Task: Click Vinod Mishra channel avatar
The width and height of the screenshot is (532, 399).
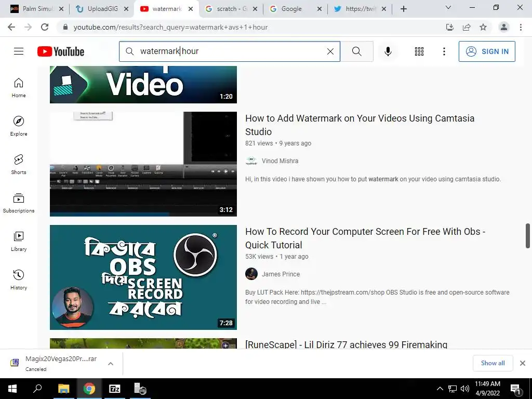Action: (251, 161)
